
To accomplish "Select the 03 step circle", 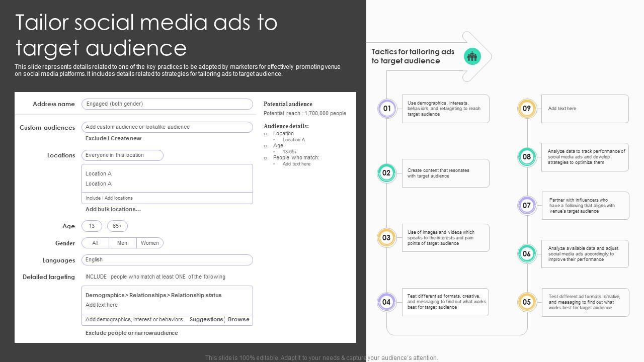I will [x=386, y=238].
